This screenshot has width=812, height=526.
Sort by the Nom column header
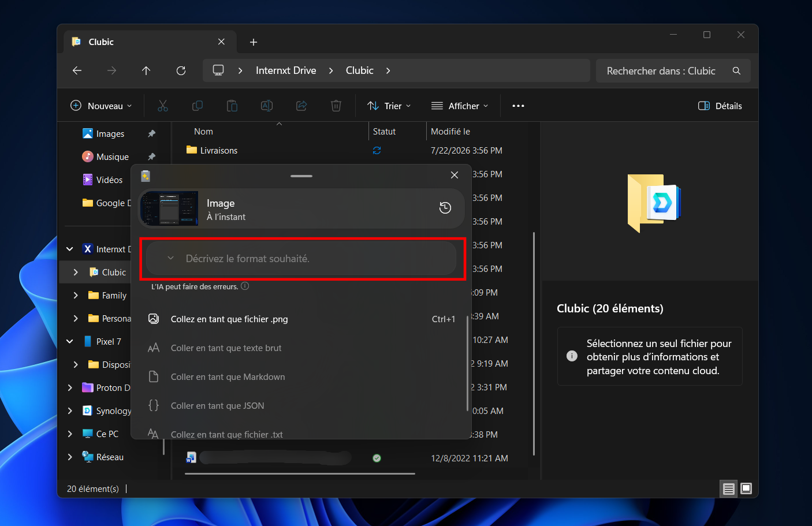(203, 132)
